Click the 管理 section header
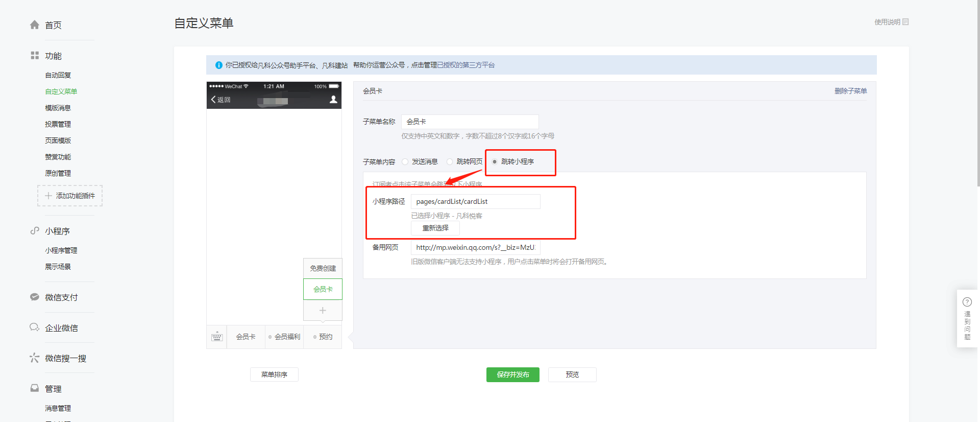This screenshot has height=422, width=980. (53, 389)
